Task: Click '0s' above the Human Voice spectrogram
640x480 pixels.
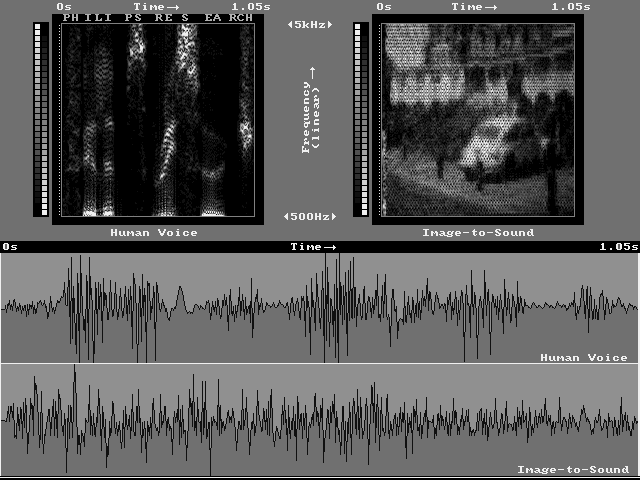Action: click(64, 7)
